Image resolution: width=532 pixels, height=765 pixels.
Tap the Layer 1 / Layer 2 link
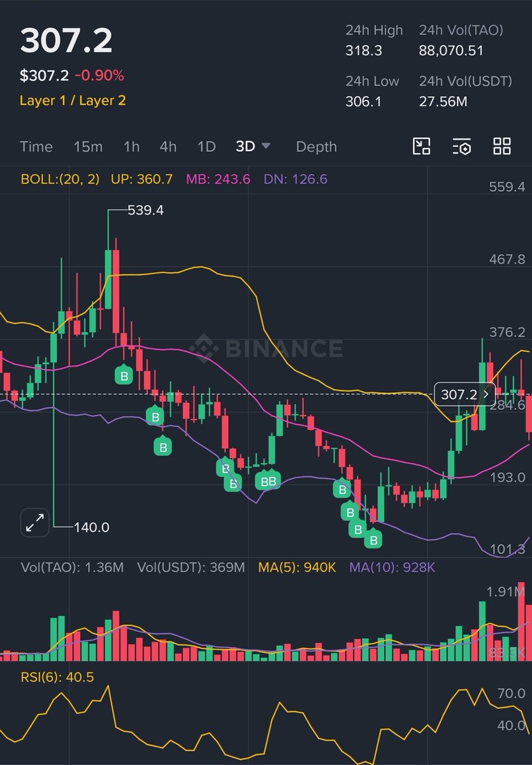tap(73, 100)
